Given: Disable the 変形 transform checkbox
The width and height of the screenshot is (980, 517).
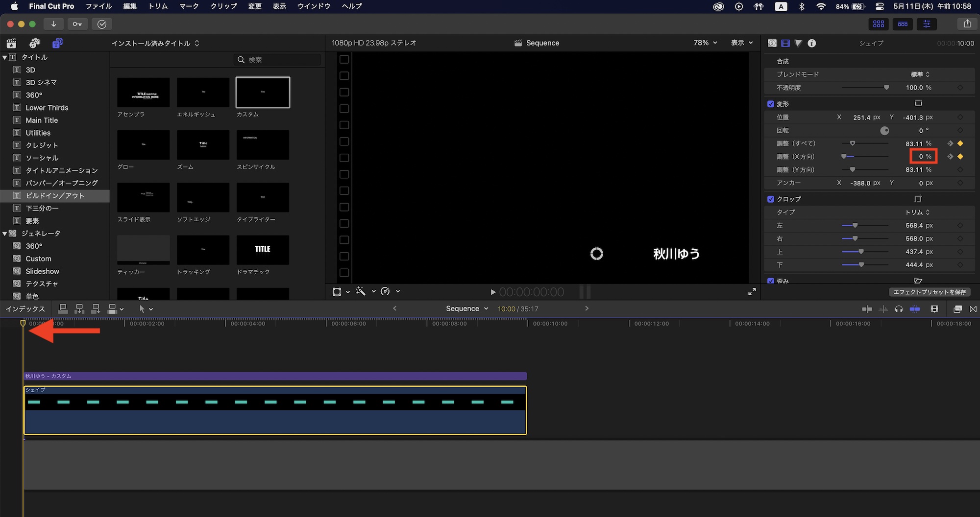Looking at the screenshot, I should (x=771, y=104).
